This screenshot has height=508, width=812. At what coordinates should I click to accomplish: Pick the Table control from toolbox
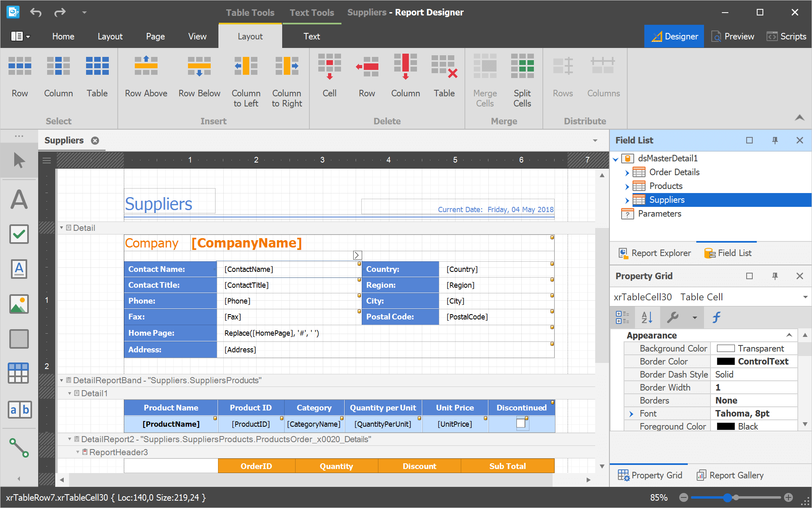pyautogui.click(x=19, y=373)
